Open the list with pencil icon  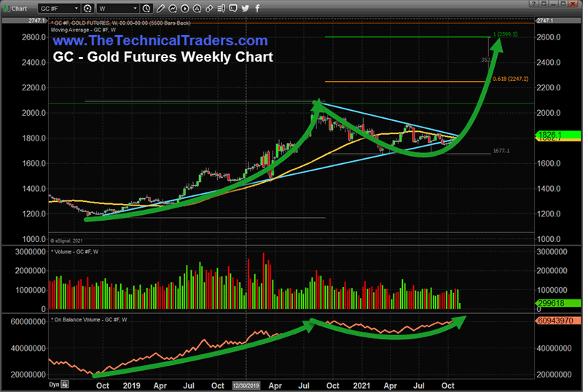tap(222, 8)
